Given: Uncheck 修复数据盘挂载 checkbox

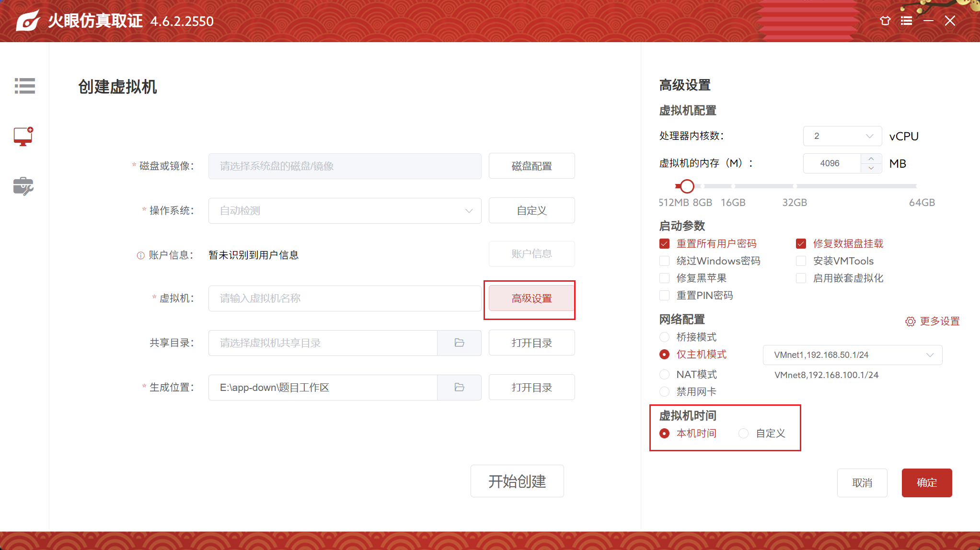Looking at the screenshot, I should (x=801, y=244).
